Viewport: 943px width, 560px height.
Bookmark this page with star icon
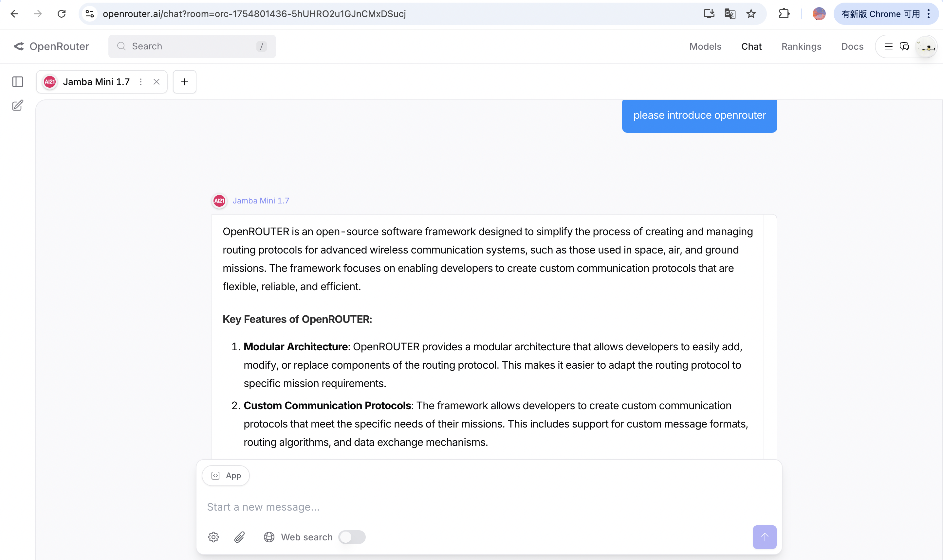pos(751,14)
